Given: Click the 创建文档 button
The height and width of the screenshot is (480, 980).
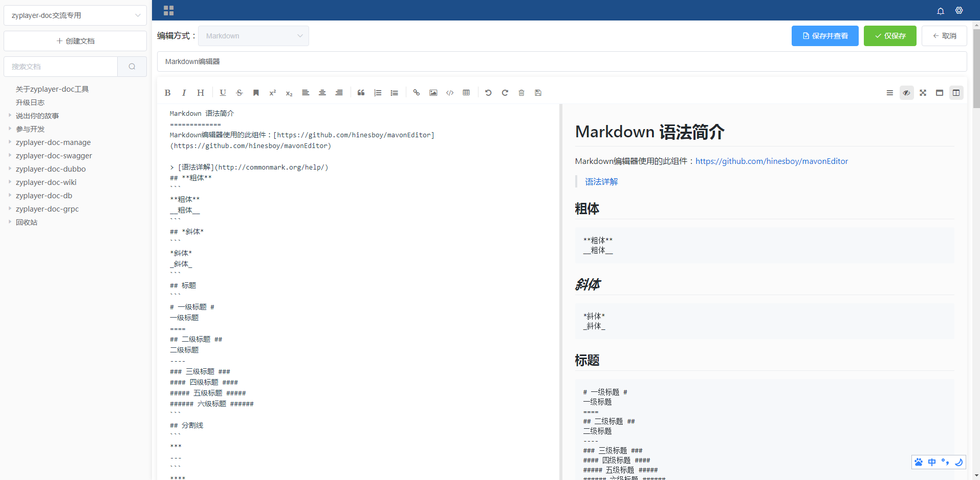Looking at the screenshot, I should pos(75,41).
